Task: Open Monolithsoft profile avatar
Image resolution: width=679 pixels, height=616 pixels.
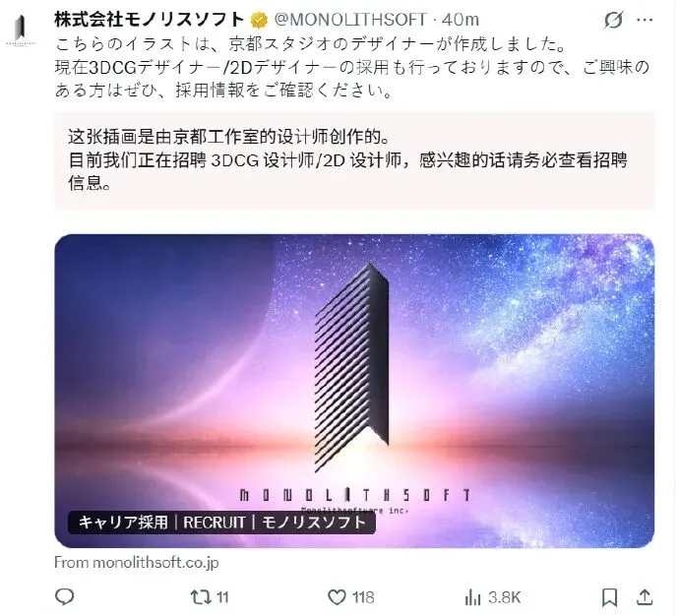Action: [21, 30]
